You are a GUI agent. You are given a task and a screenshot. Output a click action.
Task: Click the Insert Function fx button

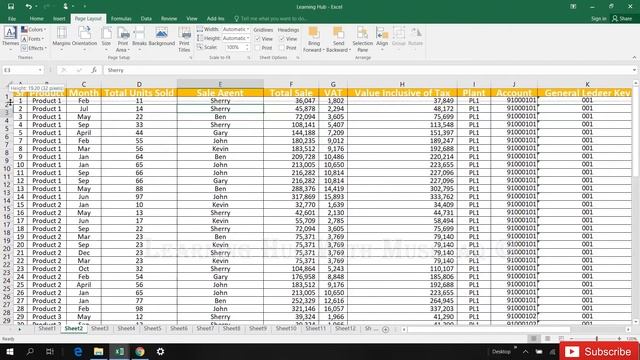[94, 70]
